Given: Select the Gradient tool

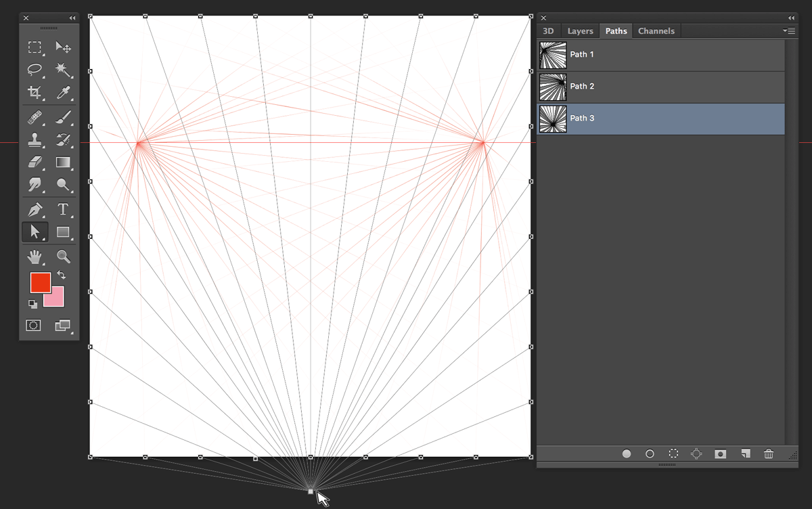Looking at the screenshot, I should click(64, 162).
